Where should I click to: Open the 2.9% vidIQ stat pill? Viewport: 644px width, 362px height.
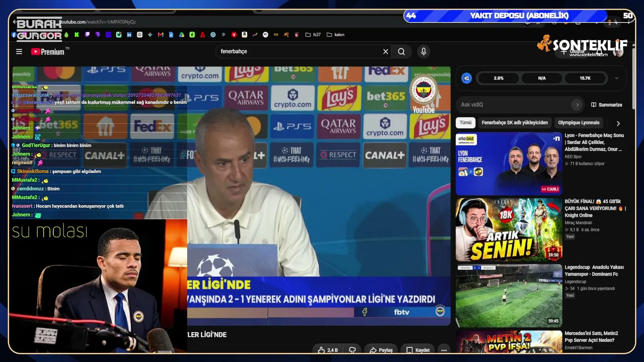point(498,78)
